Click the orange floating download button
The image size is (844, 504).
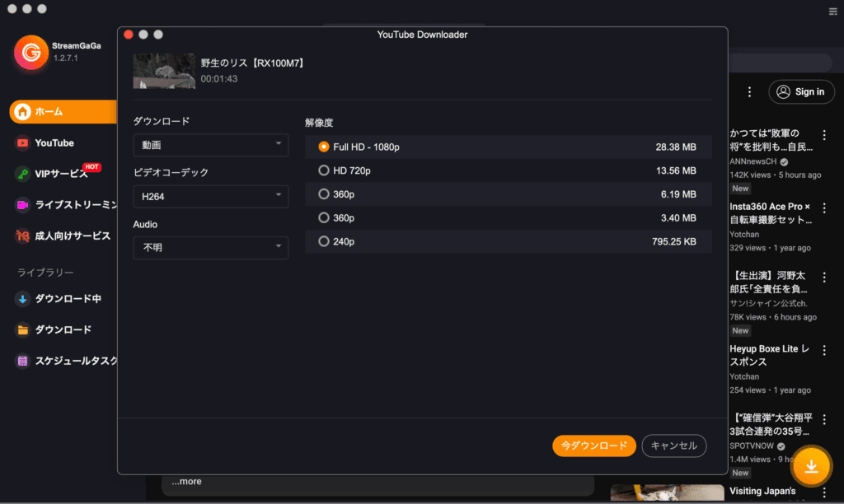811,466
